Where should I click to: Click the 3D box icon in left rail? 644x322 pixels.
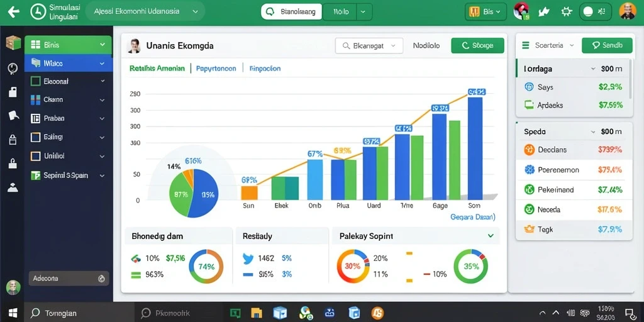click(x=13, y=43)
